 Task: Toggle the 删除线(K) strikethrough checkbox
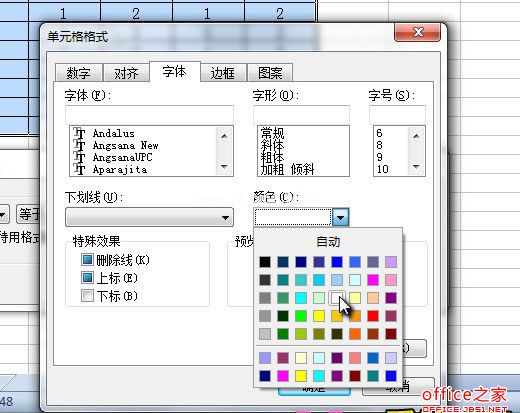pos(87,259)
